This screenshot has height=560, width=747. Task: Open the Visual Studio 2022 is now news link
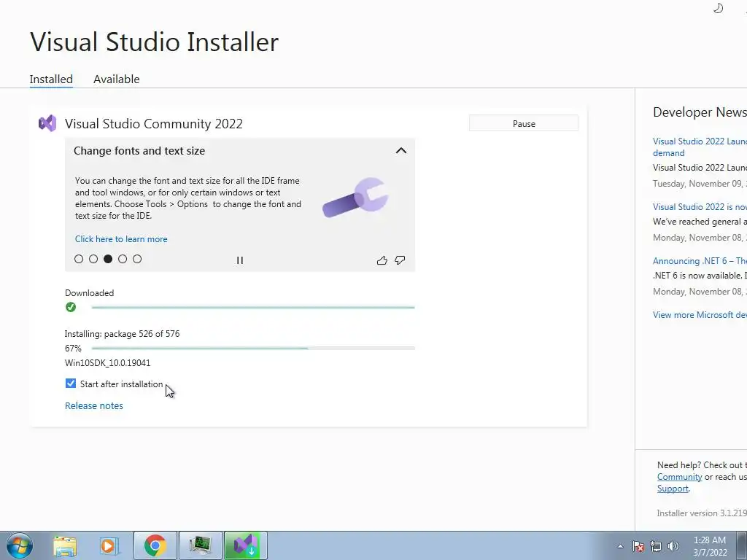pyautogui.click(x=700, y=206)
